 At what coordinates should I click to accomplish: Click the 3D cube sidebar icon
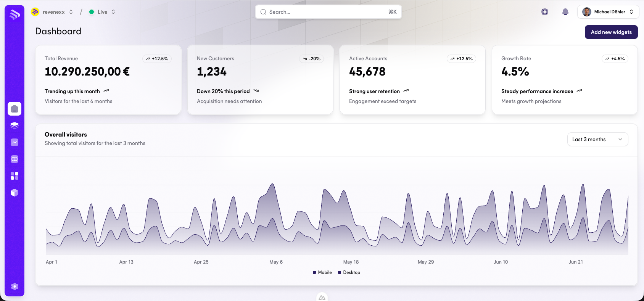(14, 193)
